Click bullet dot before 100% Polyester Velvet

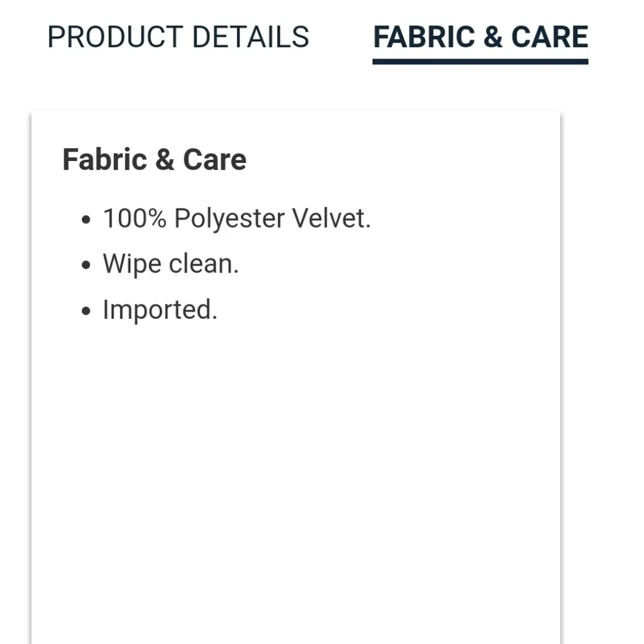(x=86, y=220)
